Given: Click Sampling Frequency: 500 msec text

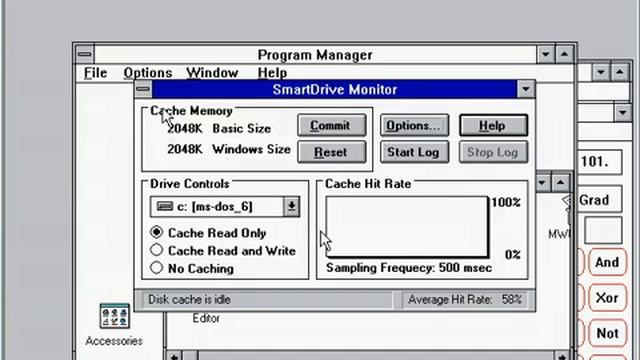Looking at the screenshot, I should pyautogui.click(x=409, y=268).
